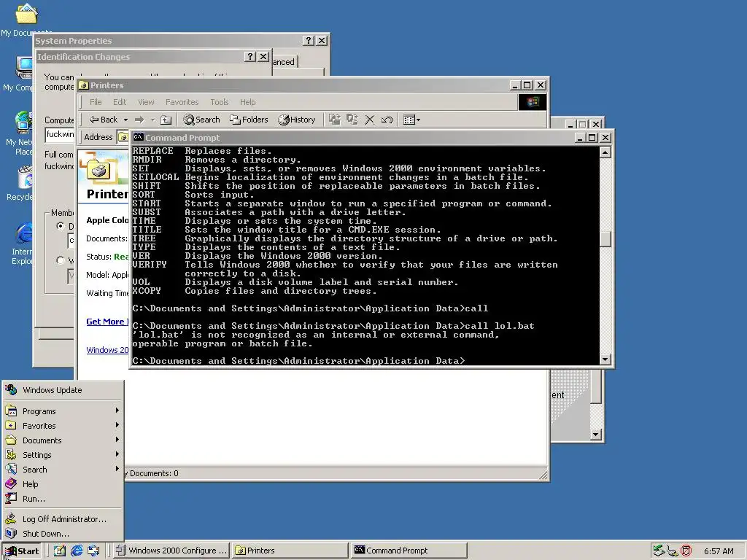Click the Identification Changes help question button
Viewport: 747px width, 560px height.
250,57
